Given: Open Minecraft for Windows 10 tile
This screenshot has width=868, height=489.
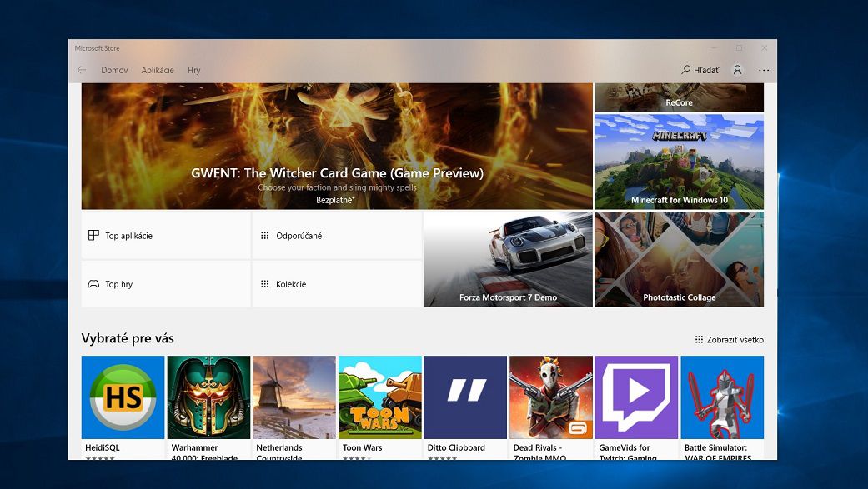Looking at the screenshot, I should pyautogui.click(x=680, y=162).
